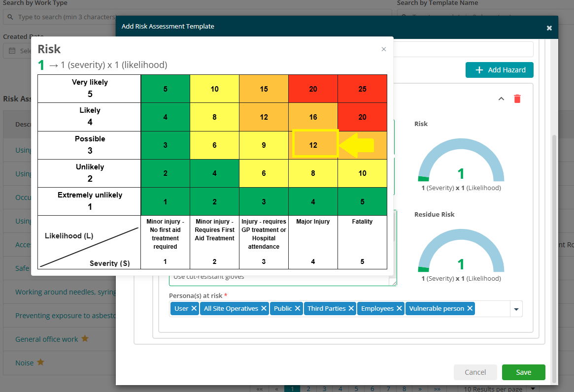Click the Save button
Image resolution: width=574 pixels, height=392 pixels.
click(523, 372)
